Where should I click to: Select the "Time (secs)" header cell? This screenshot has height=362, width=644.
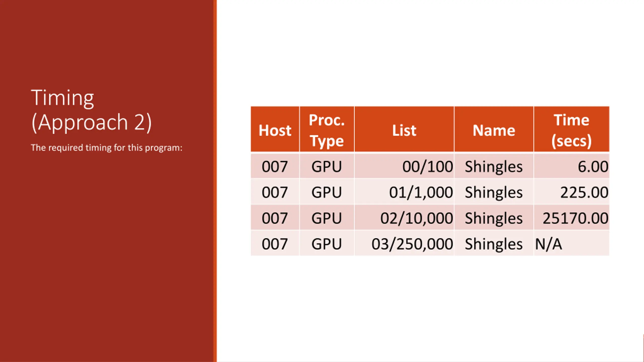(571, 130)
